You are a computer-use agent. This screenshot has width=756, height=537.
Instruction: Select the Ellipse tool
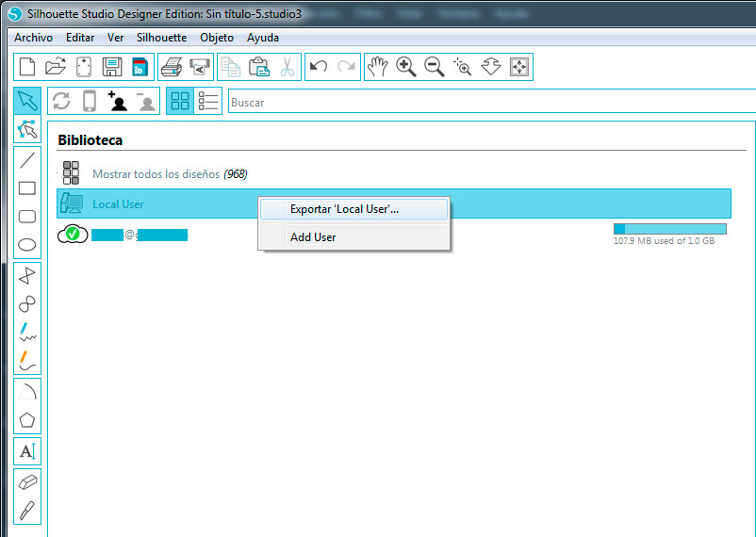tap(27, 244)
